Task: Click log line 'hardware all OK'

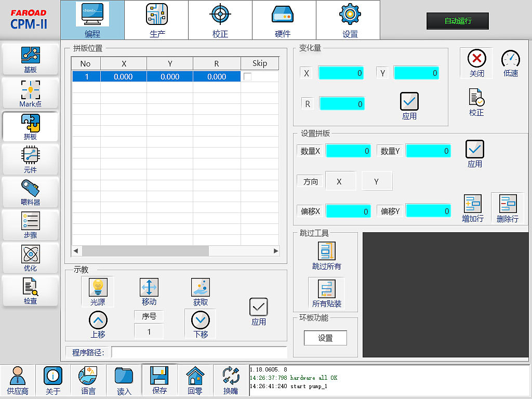Action: pos(294,378)
